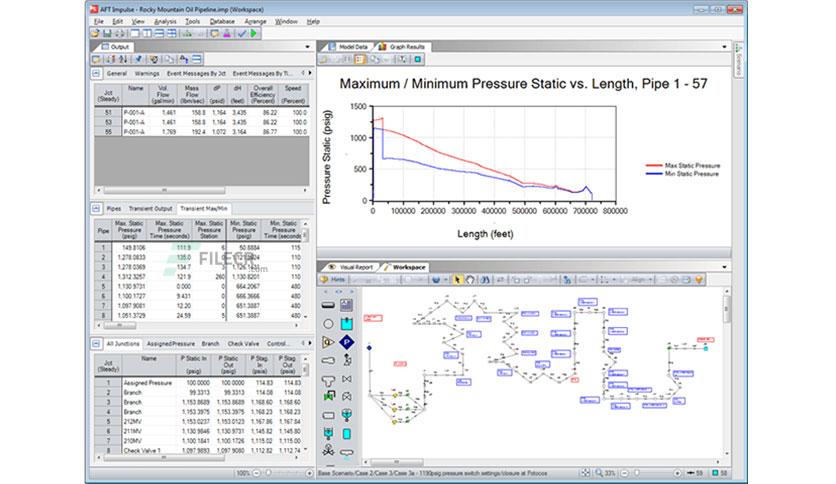Select the Event Messages By Jct tab
Screen dimensions: 836x484
pos(196,74)
